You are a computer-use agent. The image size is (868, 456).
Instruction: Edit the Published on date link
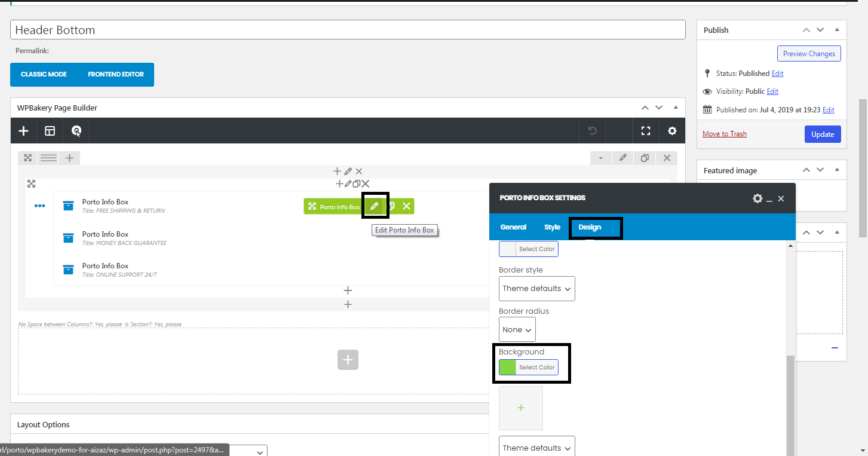(828, 110)
